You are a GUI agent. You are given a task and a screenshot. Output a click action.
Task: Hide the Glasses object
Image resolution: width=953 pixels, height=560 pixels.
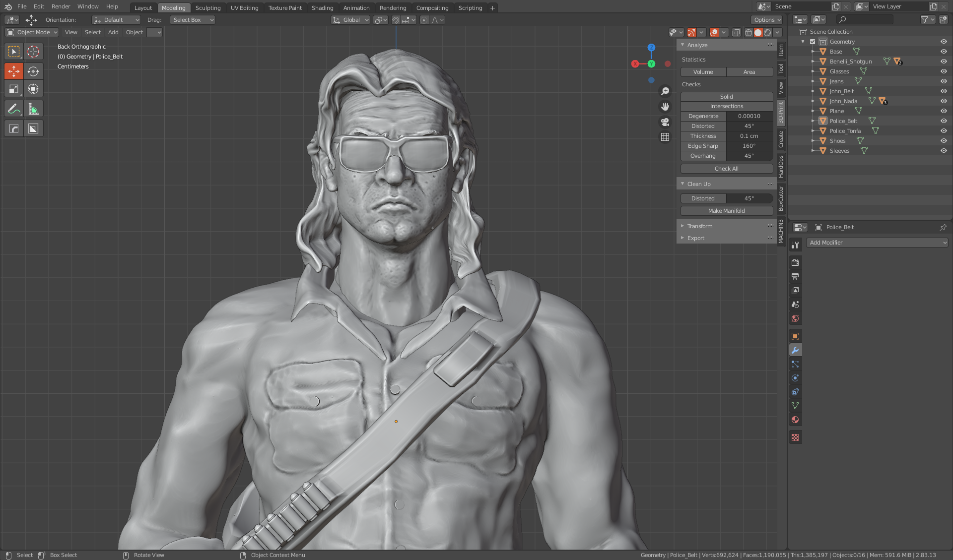click(944, 71)
